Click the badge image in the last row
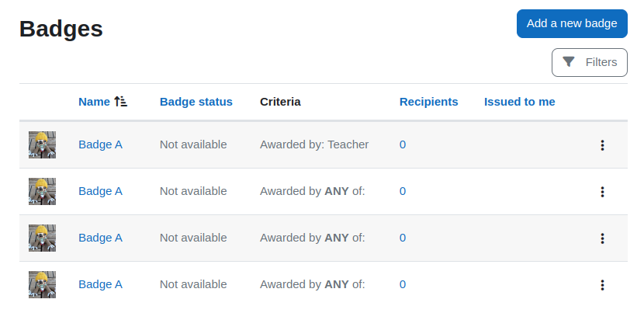644x327 pixels. pos(43,284)
